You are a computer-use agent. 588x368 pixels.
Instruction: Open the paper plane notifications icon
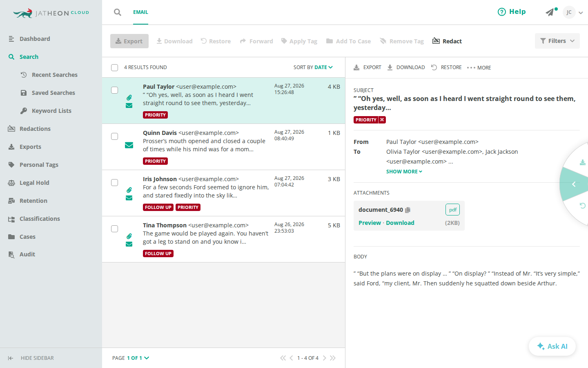pos(550,12)
